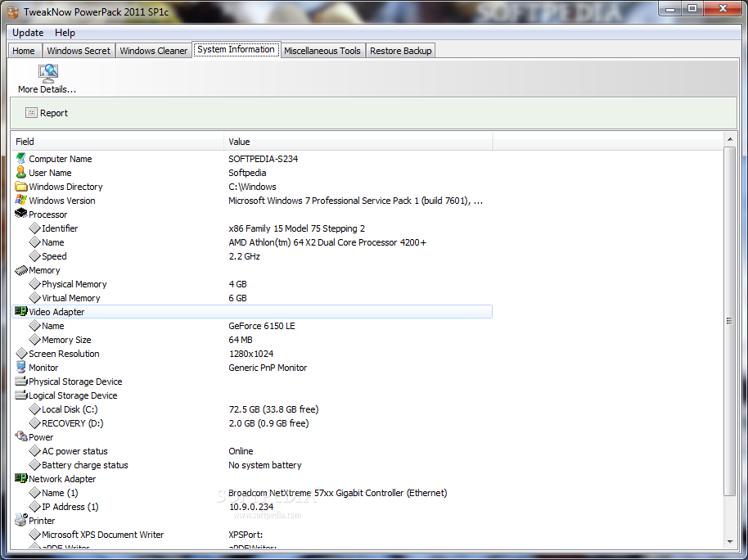748x560 pixels.
Task: Select the System Information tab
Action: [237, 49]
